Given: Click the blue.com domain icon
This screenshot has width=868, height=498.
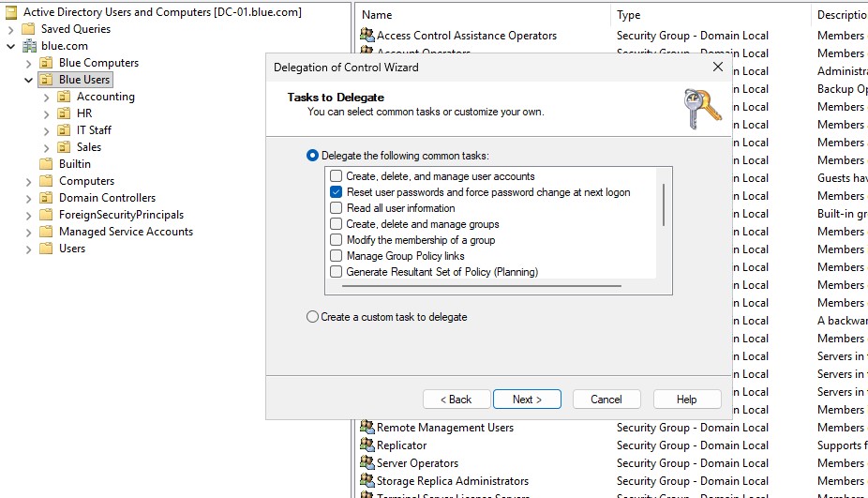Looking at the screenshot, I should [29, 46].
